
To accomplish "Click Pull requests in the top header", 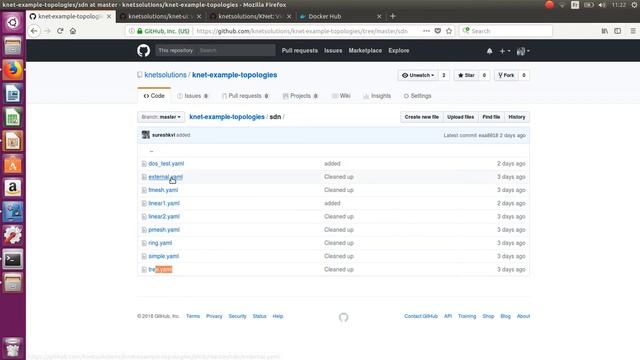I will coord(300,51).
